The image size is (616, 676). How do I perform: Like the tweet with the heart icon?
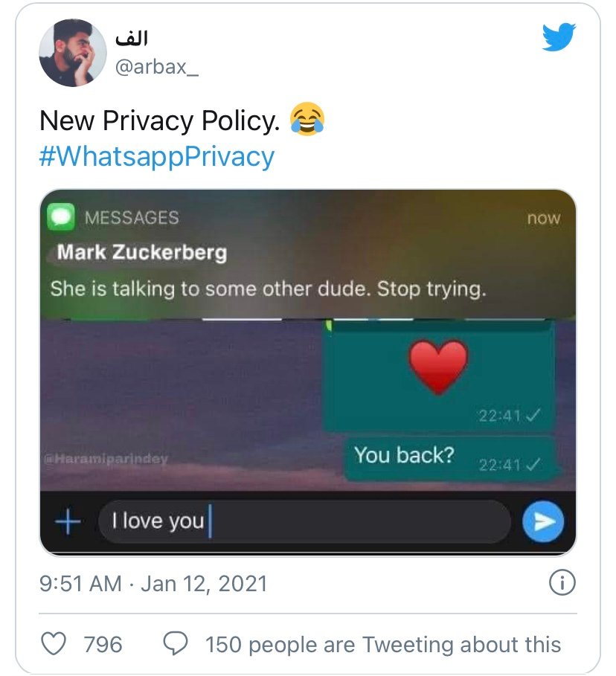[x=53, y=643]
